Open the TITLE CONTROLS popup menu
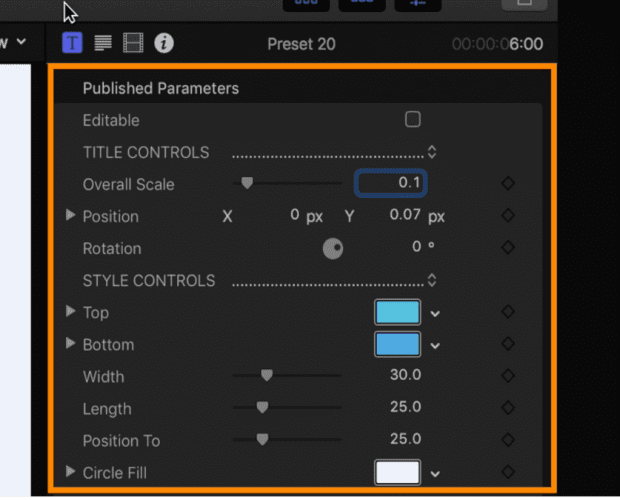The height and width of the screenshot is (500, 620). pos(432,152)
